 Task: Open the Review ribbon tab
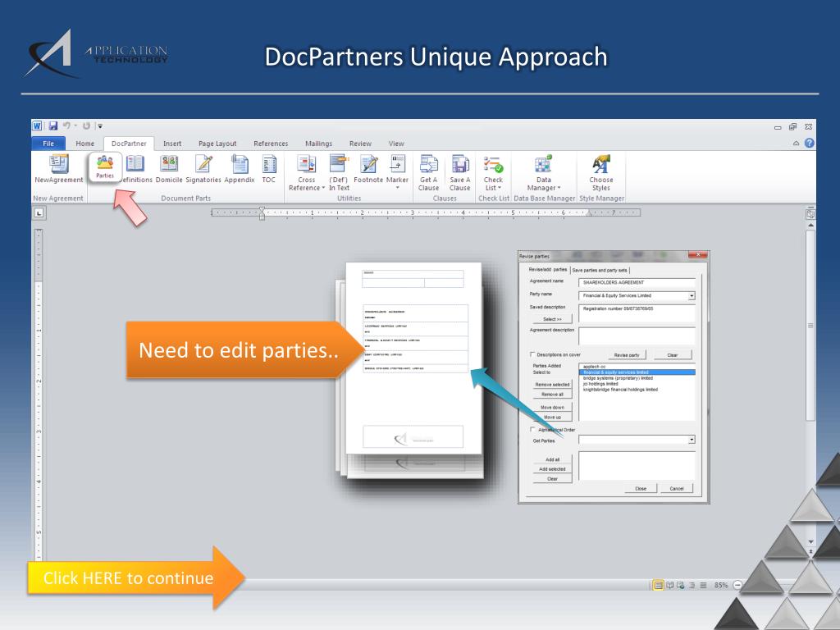pyautogui.click(x=360, y=144)
